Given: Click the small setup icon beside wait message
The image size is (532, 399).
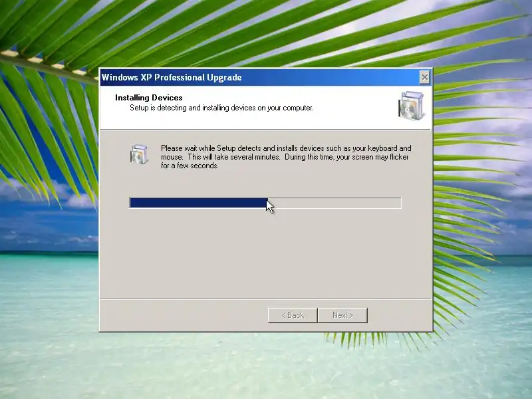Looking at the screenshot, I should pyautogui.click(x=139, y=154).
